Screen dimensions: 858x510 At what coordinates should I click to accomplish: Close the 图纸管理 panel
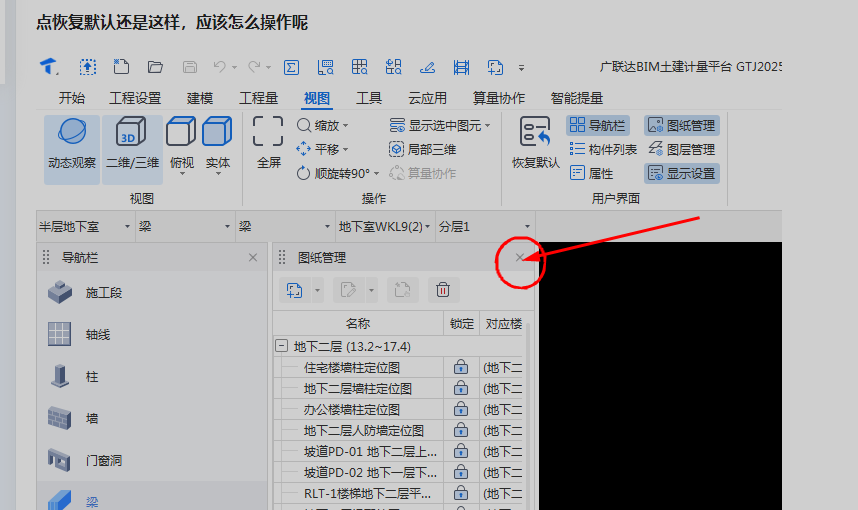[520, 257]
